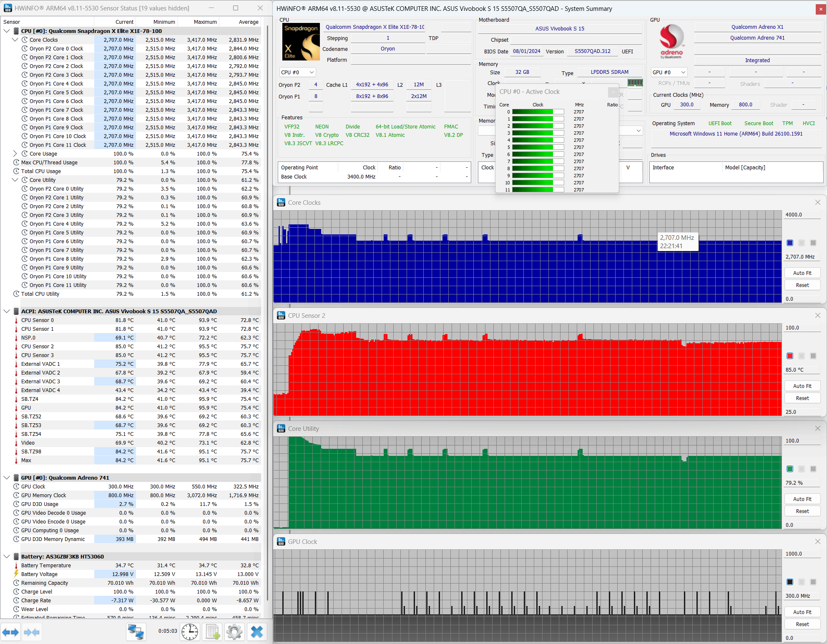The image size is (827, 644).
Task: Toggle the third gray box in Core Clocks graph
Action: (813, 243)
